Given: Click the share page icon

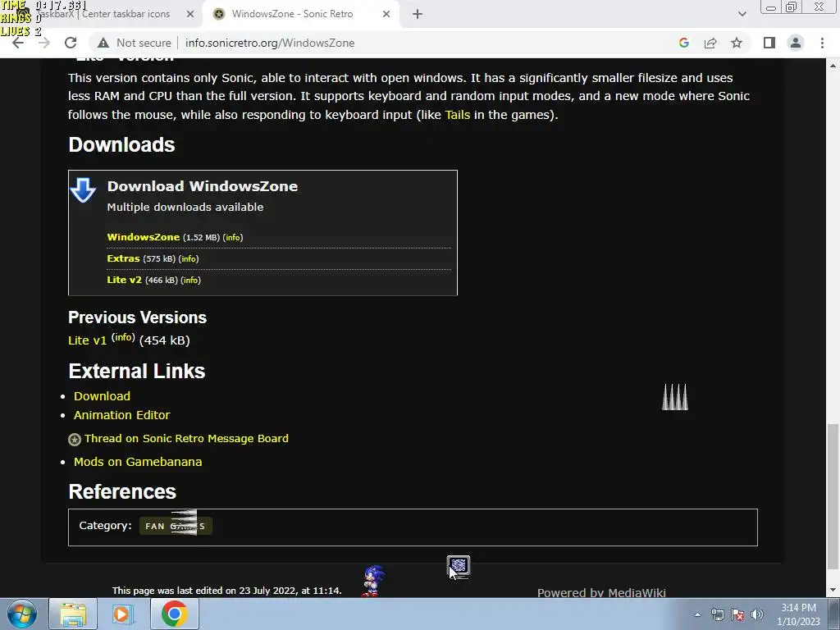Looking at the screenshot, I should pos(710,43).
